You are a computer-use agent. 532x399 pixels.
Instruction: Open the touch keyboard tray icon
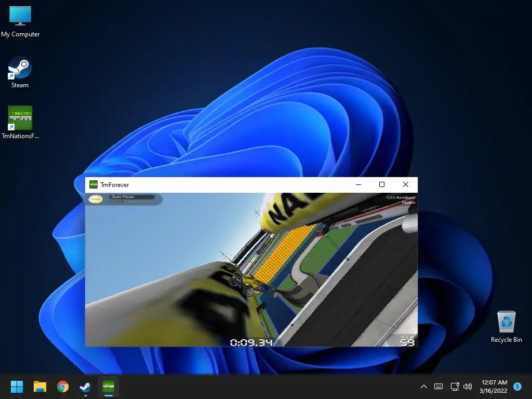(438, 387)
